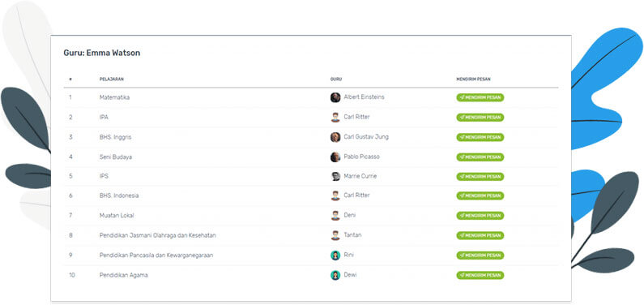Click the Guru column header
Viewport: 644px width, 305px height.
336,79
